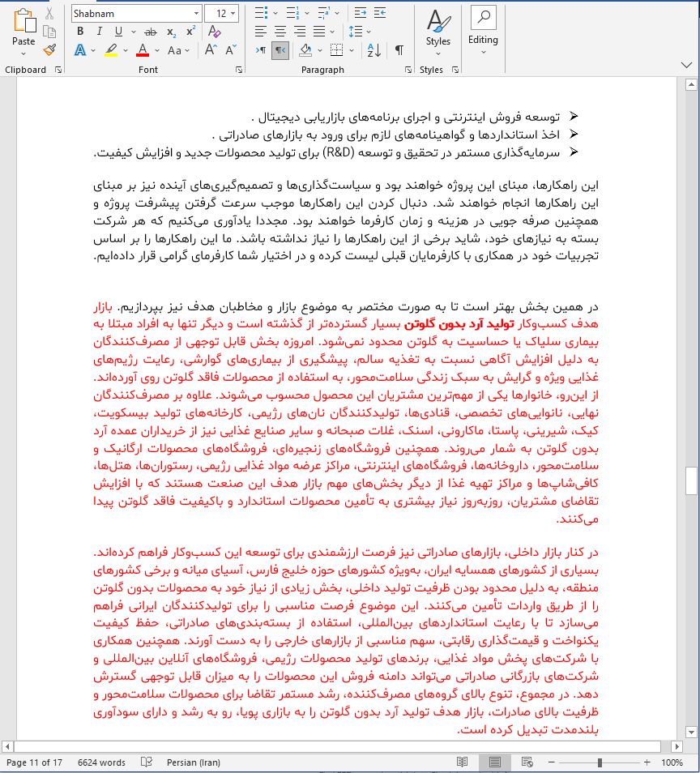Apply red font color
The height and width of the screenshot is (773, 700).
point(143,50)
